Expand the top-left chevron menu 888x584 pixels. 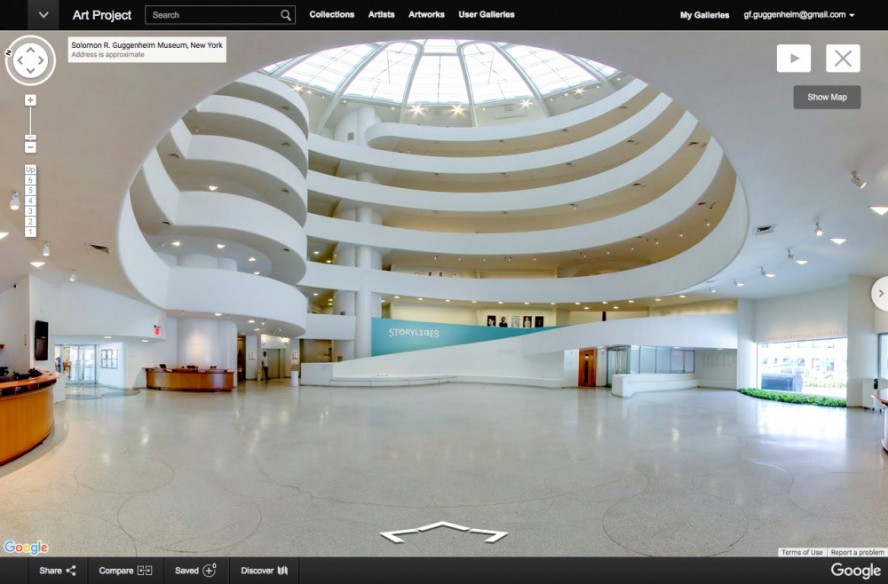click(43, 15)
